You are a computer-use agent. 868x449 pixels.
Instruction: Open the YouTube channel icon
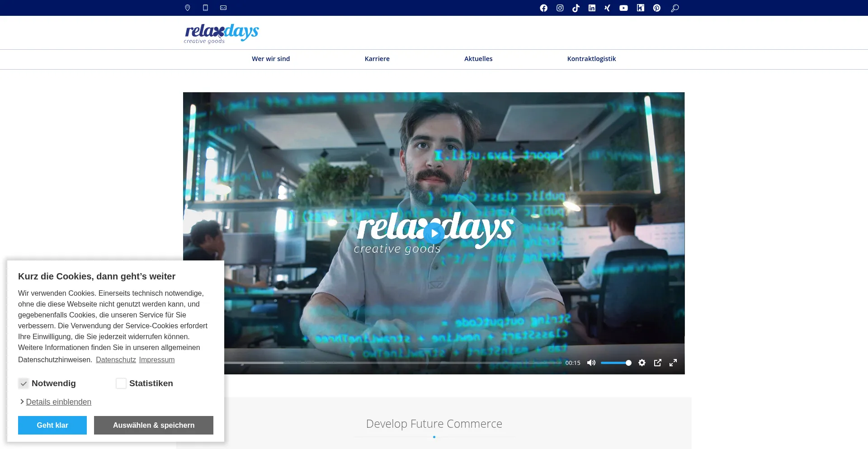[623, 8]
